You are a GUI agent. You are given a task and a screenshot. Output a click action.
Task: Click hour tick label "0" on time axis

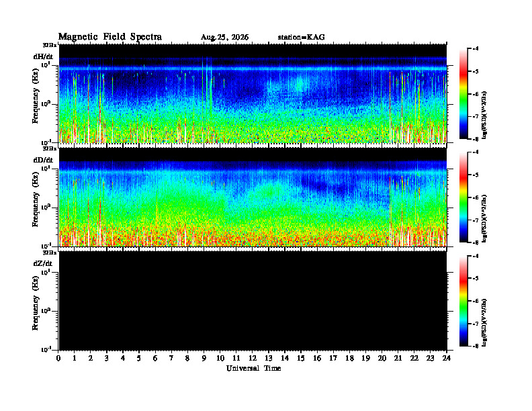pos(58,358)
